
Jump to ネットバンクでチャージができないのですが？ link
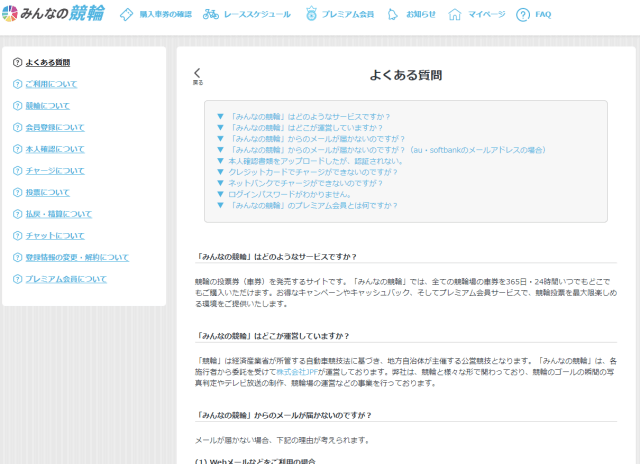click(306, 183)
